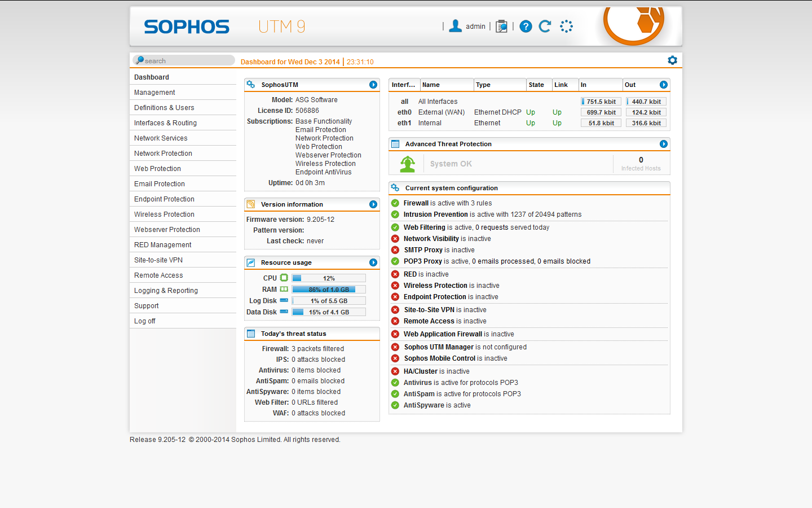Open Network Protection in the sidebar

163,154
